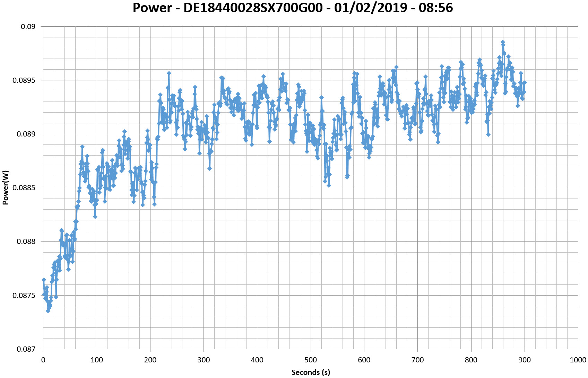588x378 pixels.
Task: Select the 100 tick label on x-axis
Action: tap(97, 360)
